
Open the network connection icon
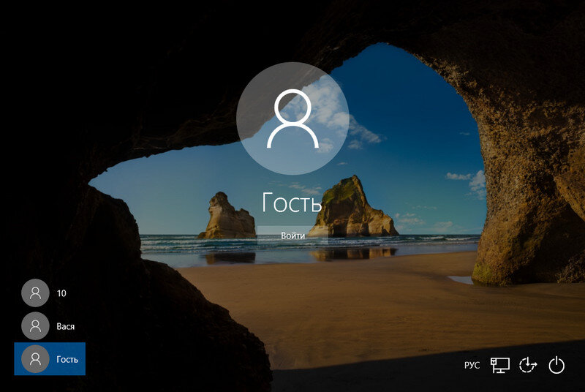500,365
